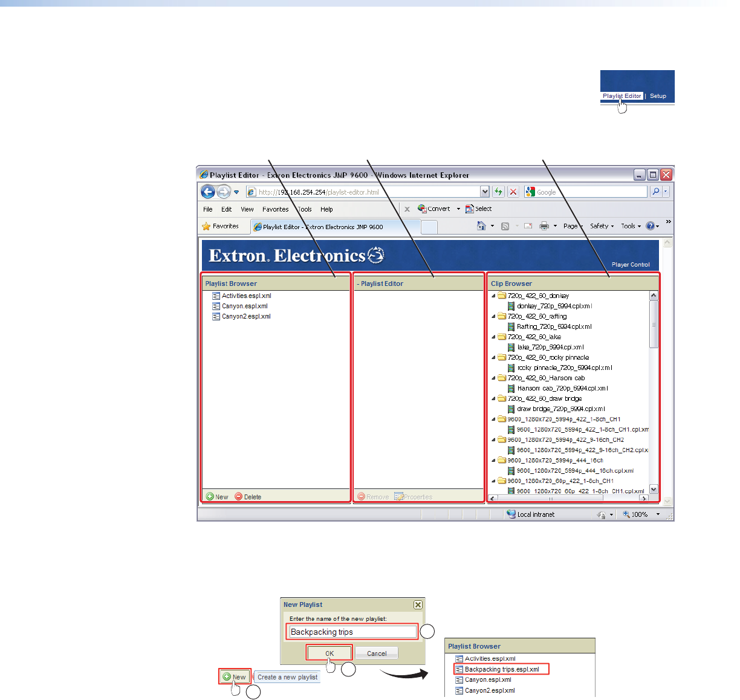The image size is (740, 700).
Task: Click the Properties button in Playlist Editor
Action: (x=414, y=497)
